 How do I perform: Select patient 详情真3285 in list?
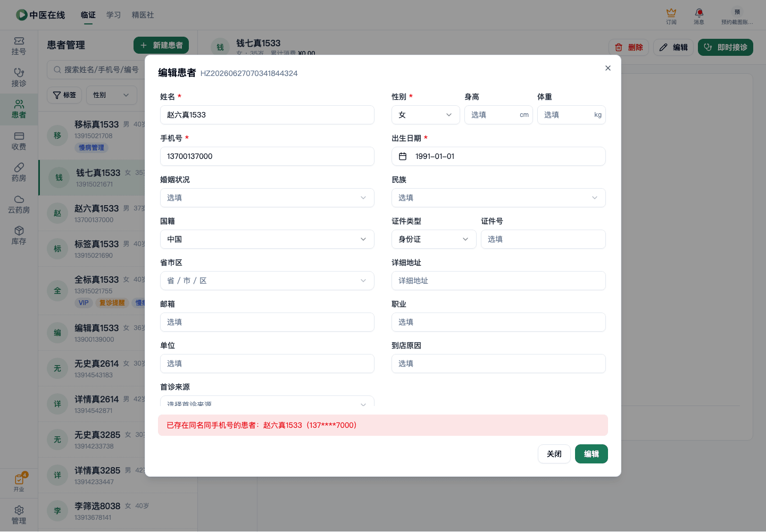point(91,475)
